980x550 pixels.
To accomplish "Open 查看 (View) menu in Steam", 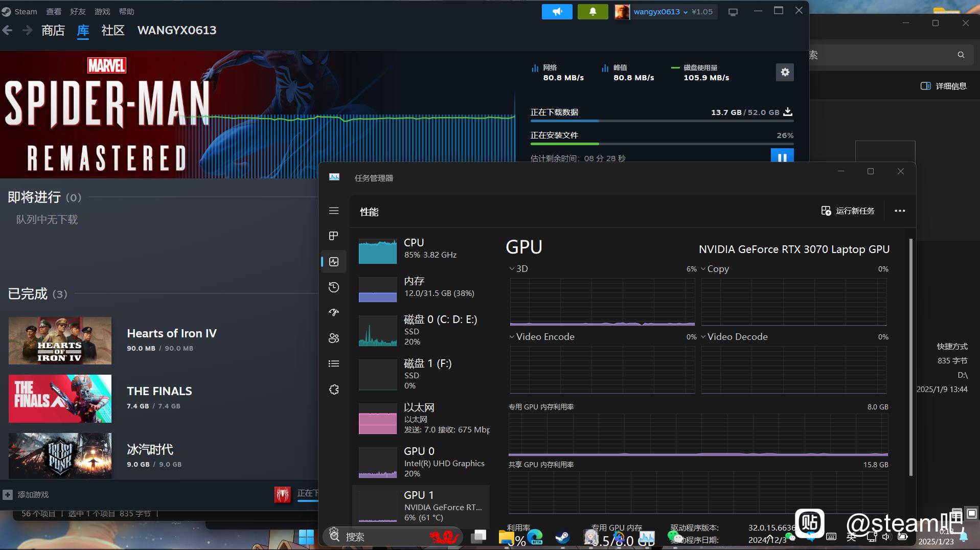I will click(54, 11).
